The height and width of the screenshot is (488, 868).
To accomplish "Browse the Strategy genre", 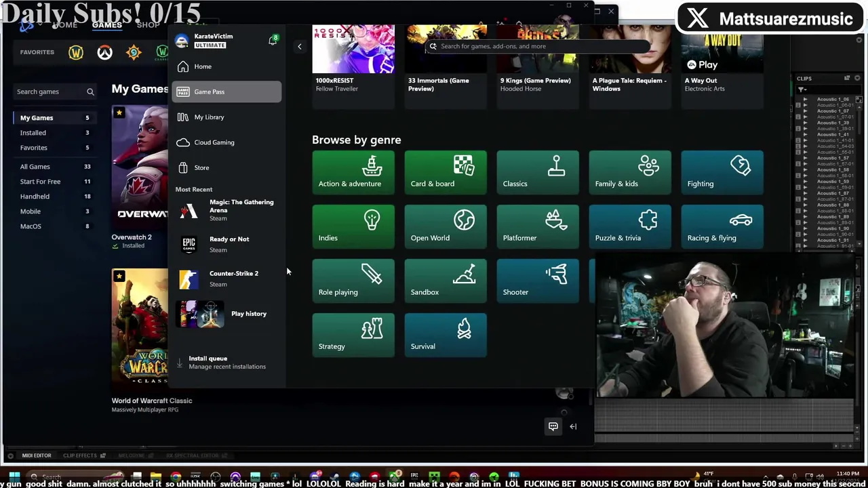I will coord(353,335).
